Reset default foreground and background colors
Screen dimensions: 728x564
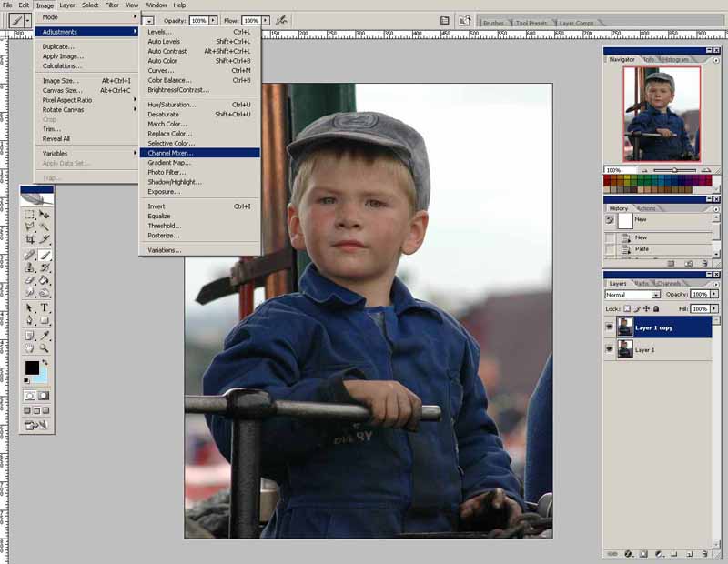coord(26,380)
